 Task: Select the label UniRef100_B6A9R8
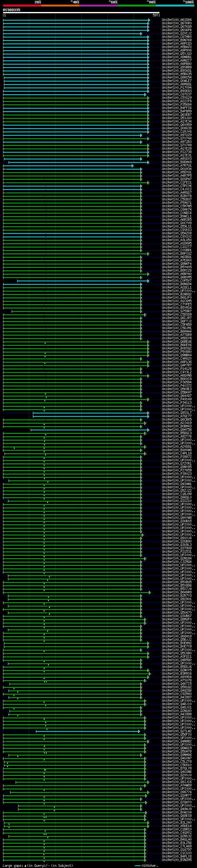177,592
